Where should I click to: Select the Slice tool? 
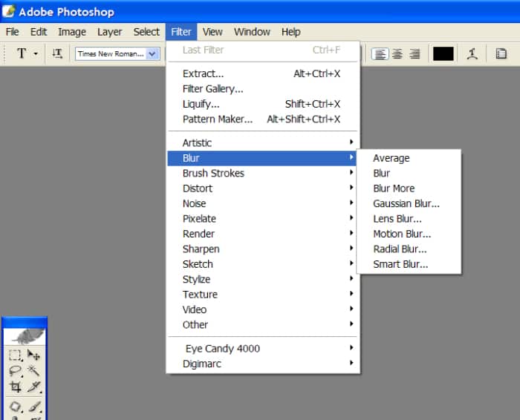33,387
